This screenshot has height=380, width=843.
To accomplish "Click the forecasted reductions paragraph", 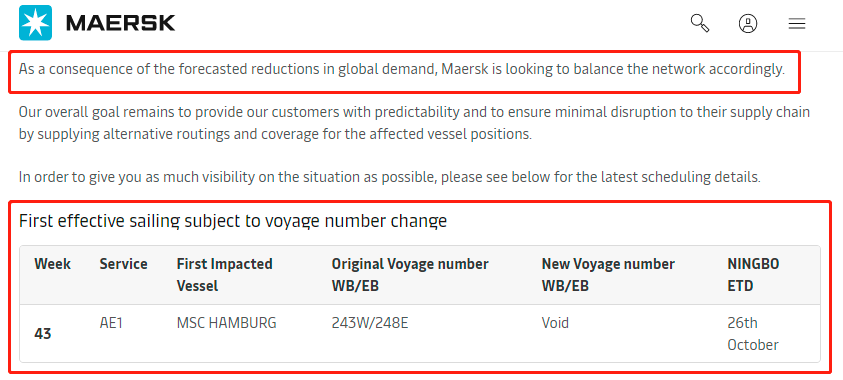I will pyautogui.click(x=402, y=69).
